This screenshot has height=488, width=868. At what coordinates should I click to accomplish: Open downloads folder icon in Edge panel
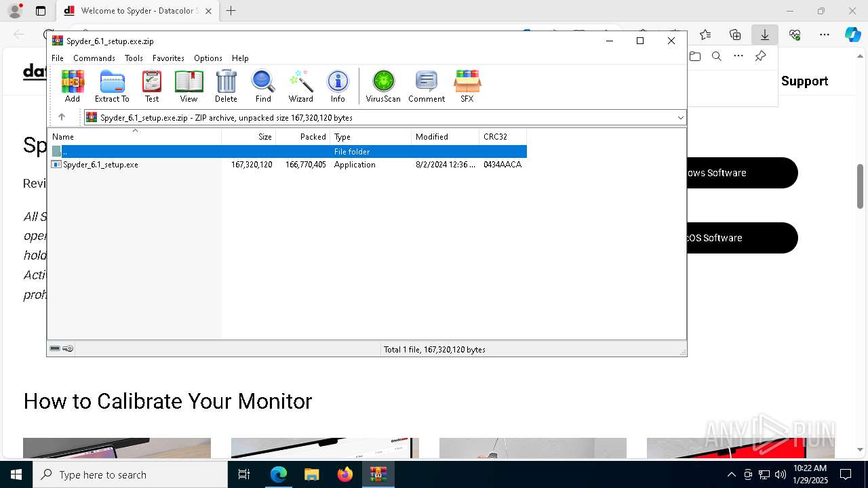(695, 56)
